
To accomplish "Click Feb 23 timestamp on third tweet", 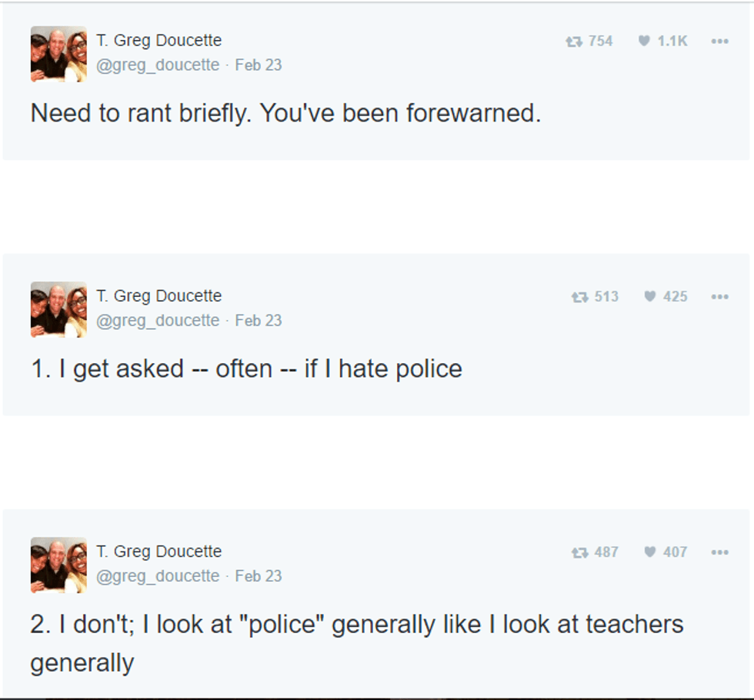I will [x=259, y=575].
